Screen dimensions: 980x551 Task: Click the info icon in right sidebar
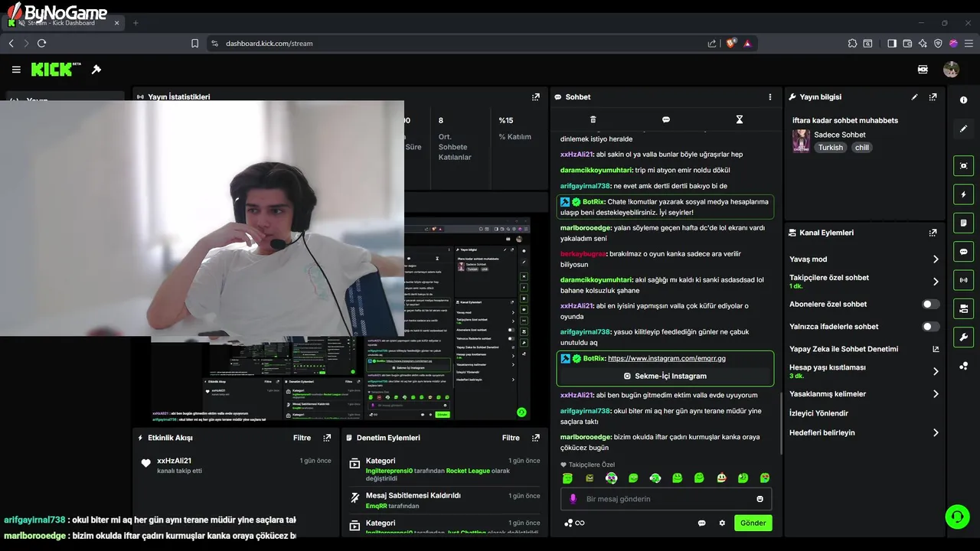963,100
